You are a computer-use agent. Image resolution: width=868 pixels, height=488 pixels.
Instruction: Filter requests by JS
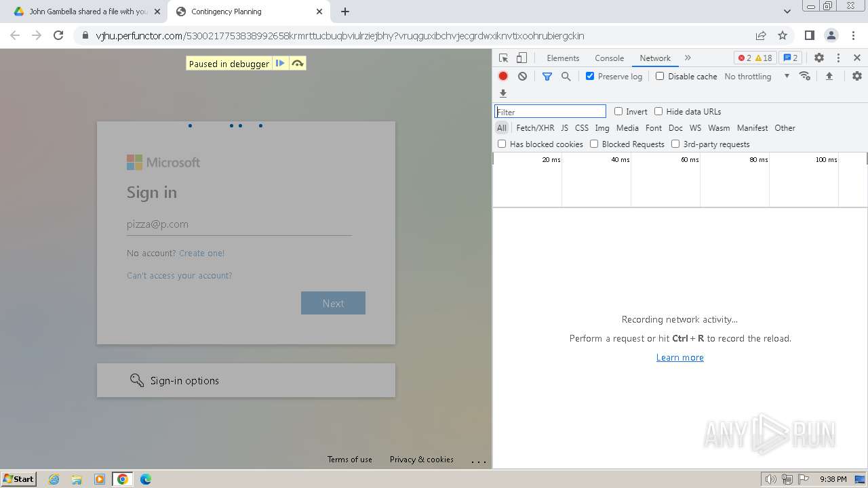564,128
